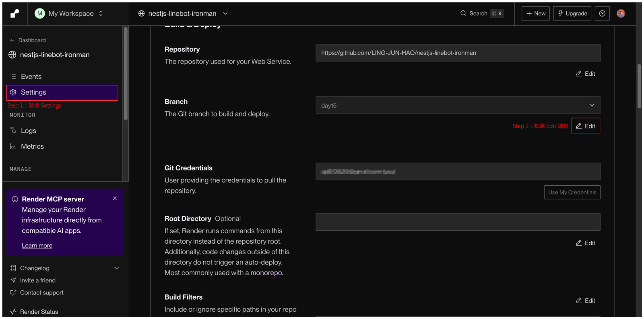Click the New button
This screenshot has height=319, width=644.
tap(536, 13)
